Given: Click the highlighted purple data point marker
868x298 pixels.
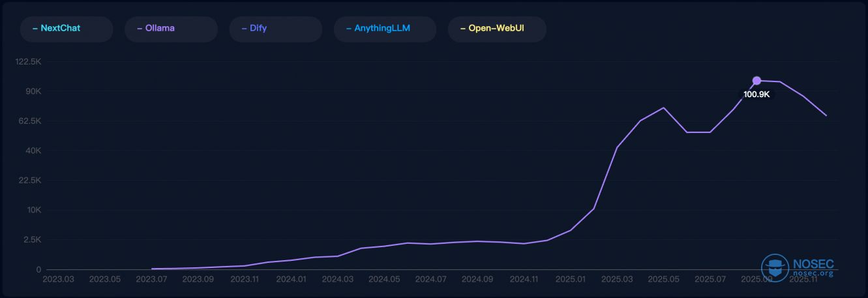Looking at the screenshot, I should [756, 81].
